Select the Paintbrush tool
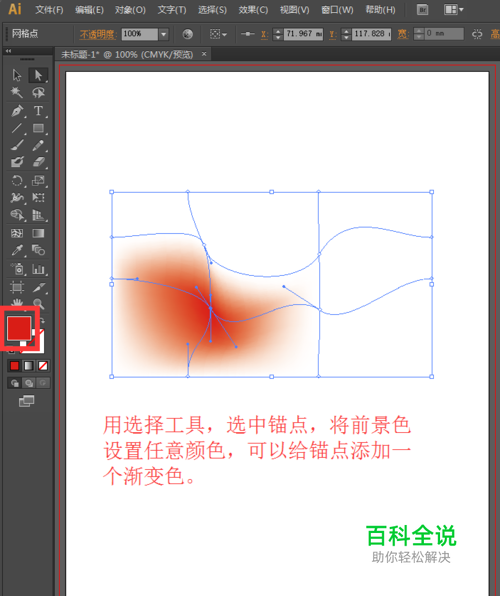This screenshot has height=596, width=500. click(17, 146)
